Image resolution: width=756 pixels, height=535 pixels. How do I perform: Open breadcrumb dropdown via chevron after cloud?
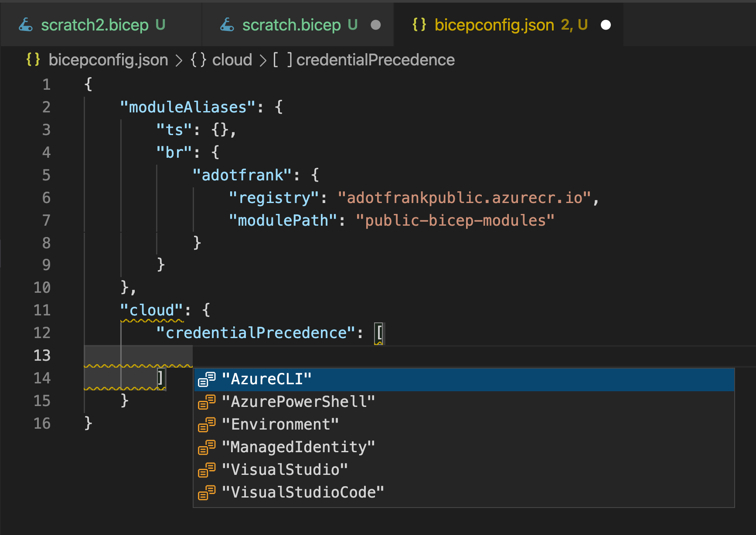point(262,60)
